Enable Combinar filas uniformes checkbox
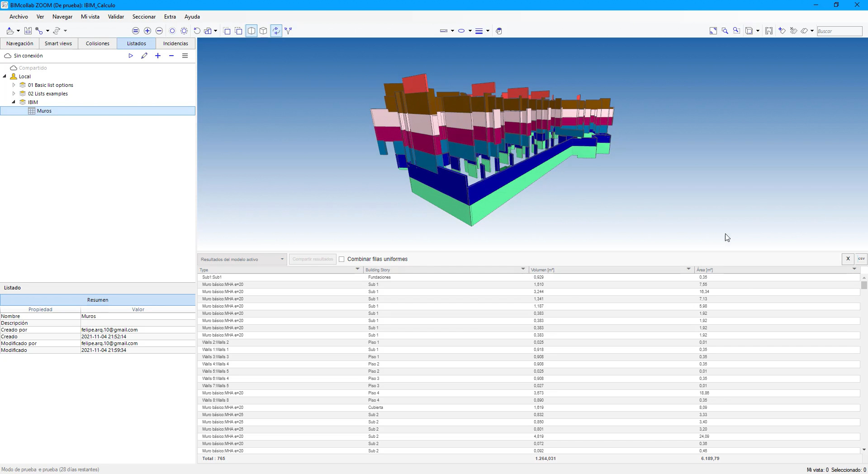This screenshot has height=474, width=868. pyautogui.click(x=342, y=259)
